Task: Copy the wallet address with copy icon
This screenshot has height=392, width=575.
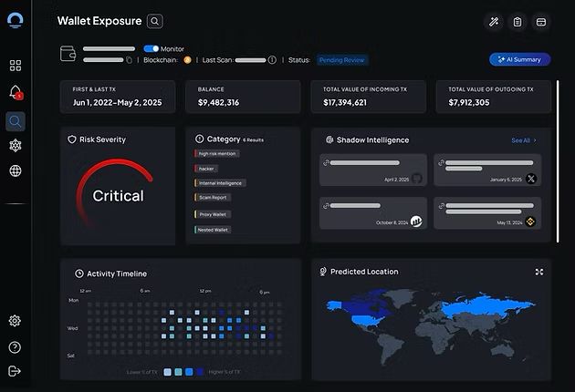Action: coord(129,60)
